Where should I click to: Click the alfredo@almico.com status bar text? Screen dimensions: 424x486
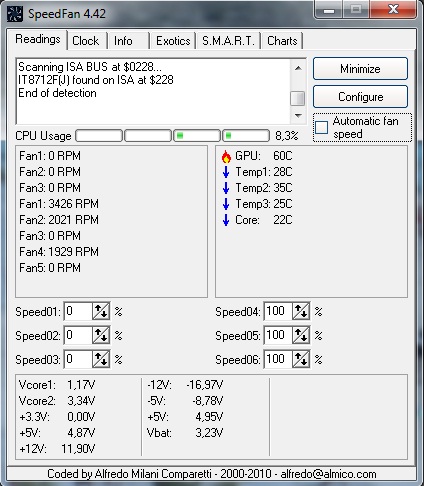(328, 474)
